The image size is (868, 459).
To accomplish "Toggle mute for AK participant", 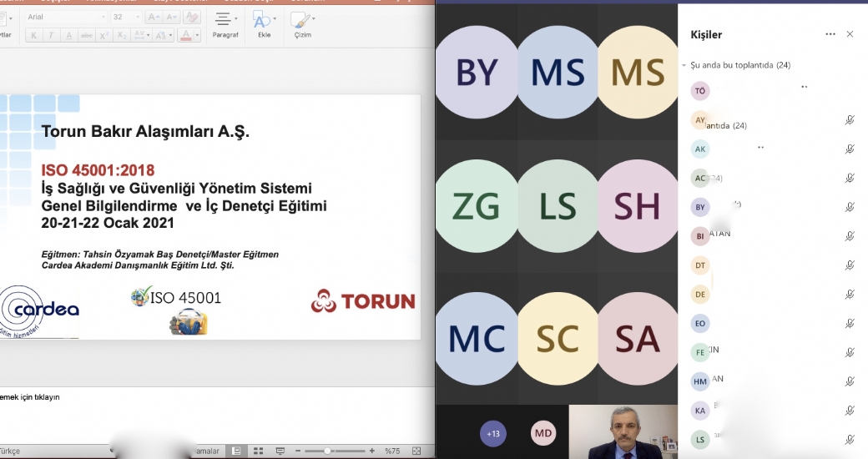I will (850, 149).
